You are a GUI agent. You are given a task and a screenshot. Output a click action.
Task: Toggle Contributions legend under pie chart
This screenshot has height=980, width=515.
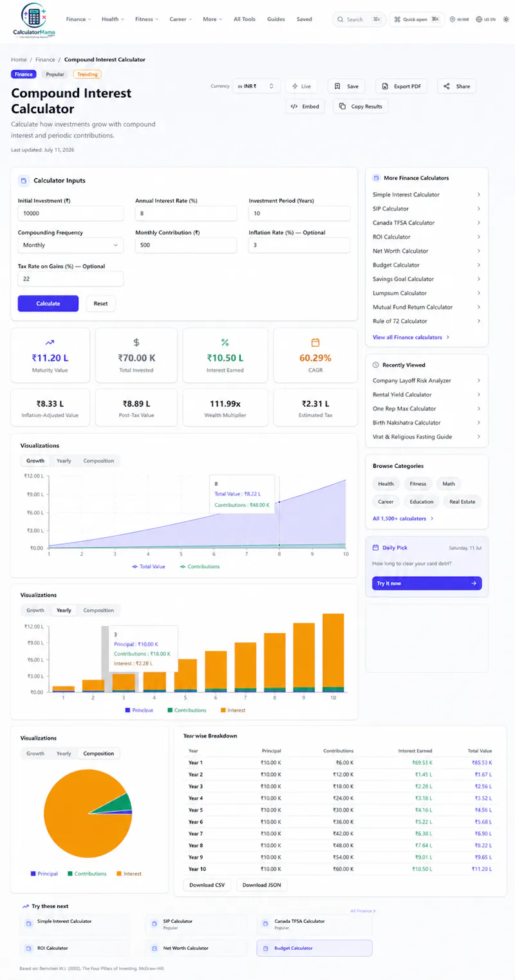click(86, 874)
